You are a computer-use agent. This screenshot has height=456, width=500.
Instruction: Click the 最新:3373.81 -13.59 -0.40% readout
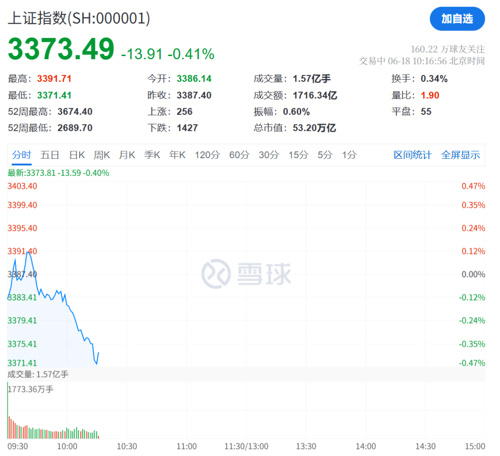[58, 173]
